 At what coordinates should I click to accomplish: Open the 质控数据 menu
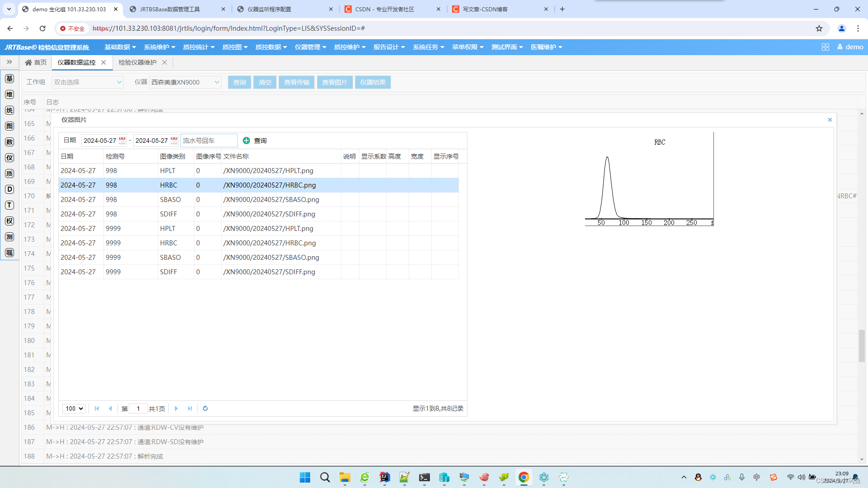pyautogui.click(x=271, y=47)
